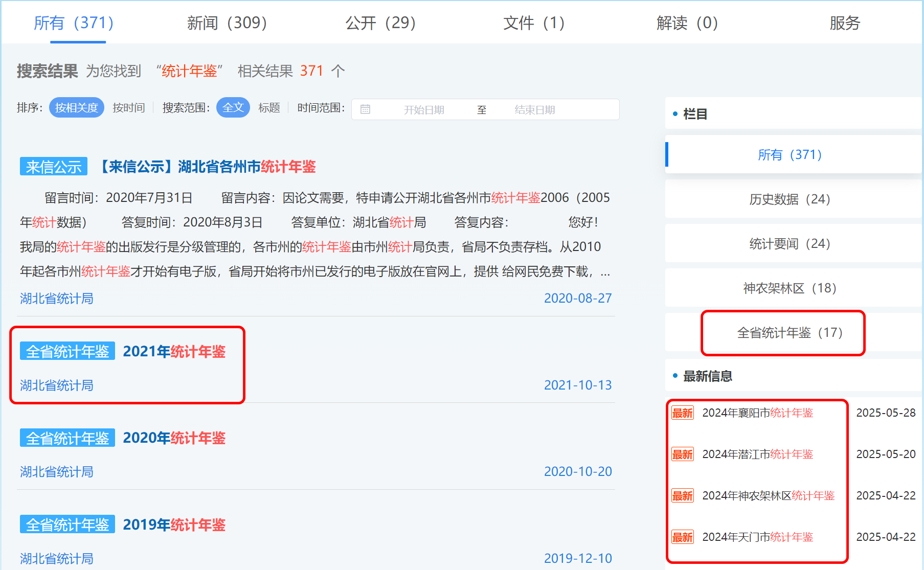
Task: Open the 文件 (1) tab
Action: tap(533, 23)
